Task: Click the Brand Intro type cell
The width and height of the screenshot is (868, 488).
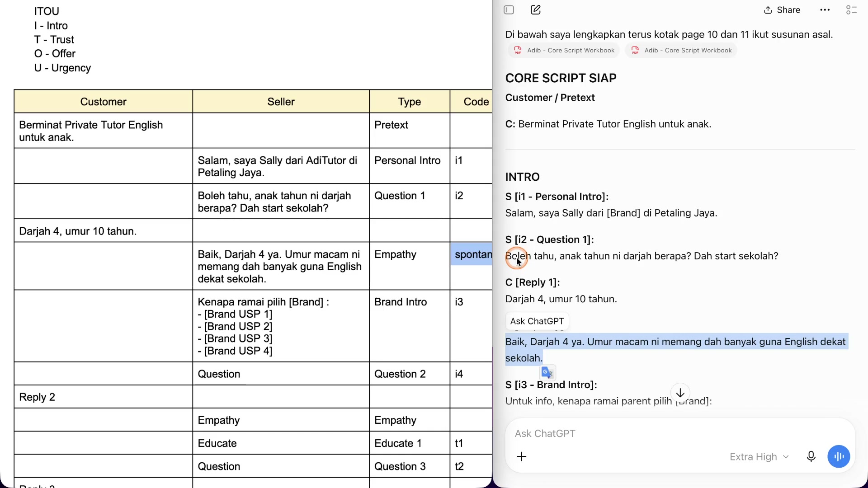Action: 410,326
